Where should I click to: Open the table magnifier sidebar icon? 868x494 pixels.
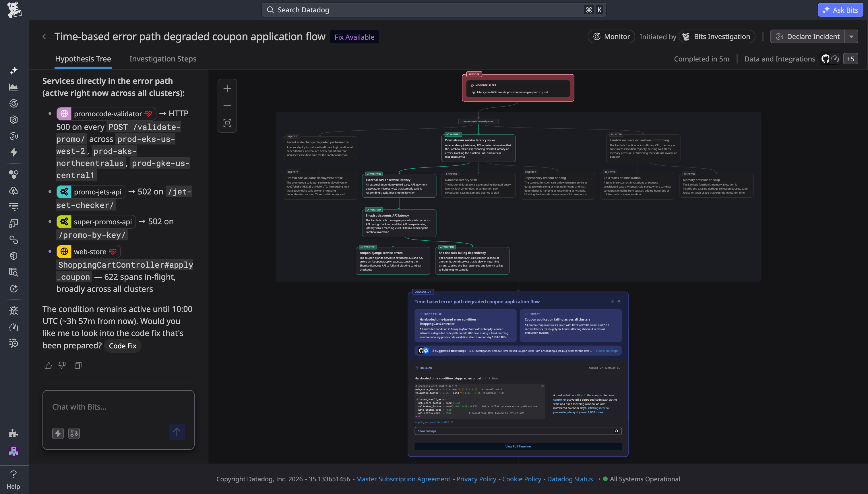[13, 272]
